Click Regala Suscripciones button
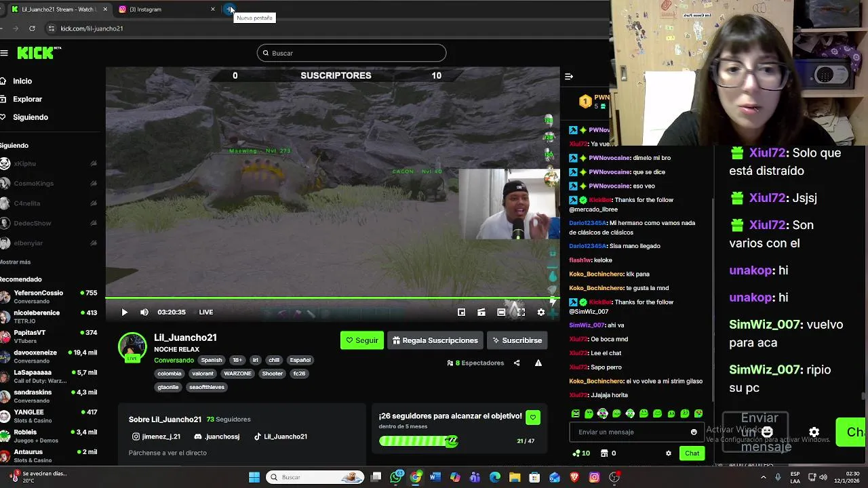This screenshot has width=868, height=488. click(x=435, y=340)
